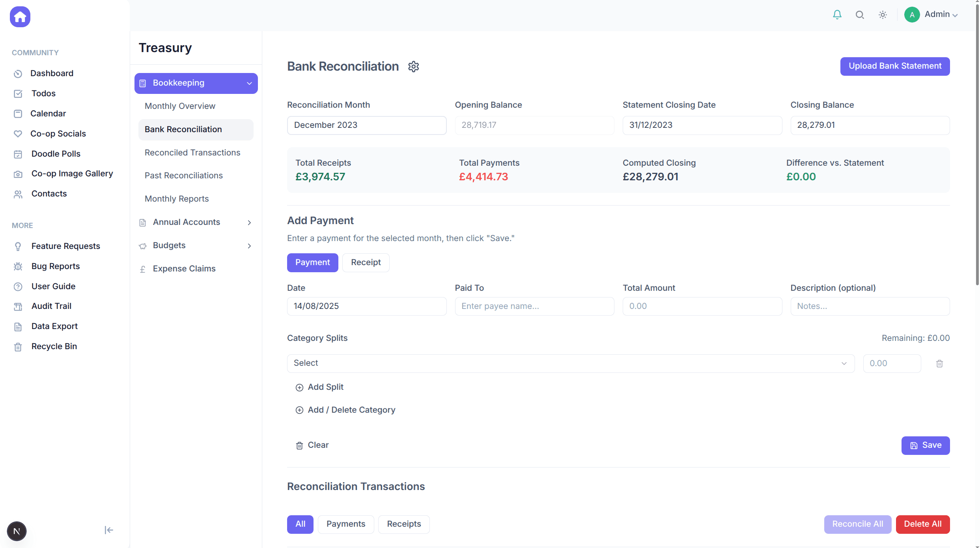Toggle the light/dark theme sun icon

pos(883,15)
